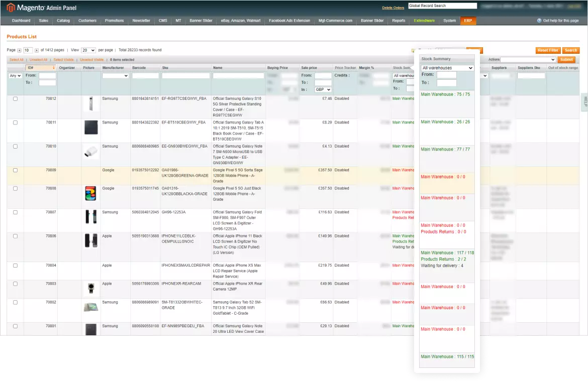Viewport: 588px width, 383px height.
Task: Open product thumbnail for ID 70812
Action: click(x=91, y=104)
